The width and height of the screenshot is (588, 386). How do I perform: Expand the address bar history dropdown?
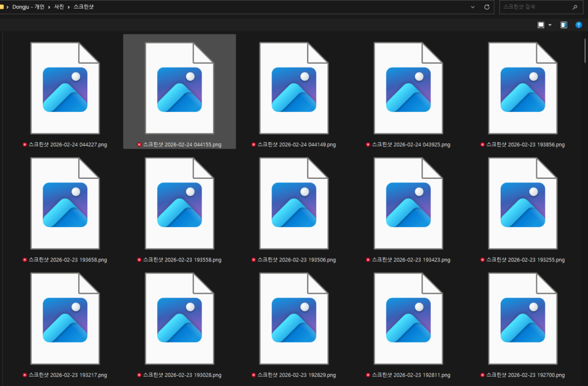472,7
